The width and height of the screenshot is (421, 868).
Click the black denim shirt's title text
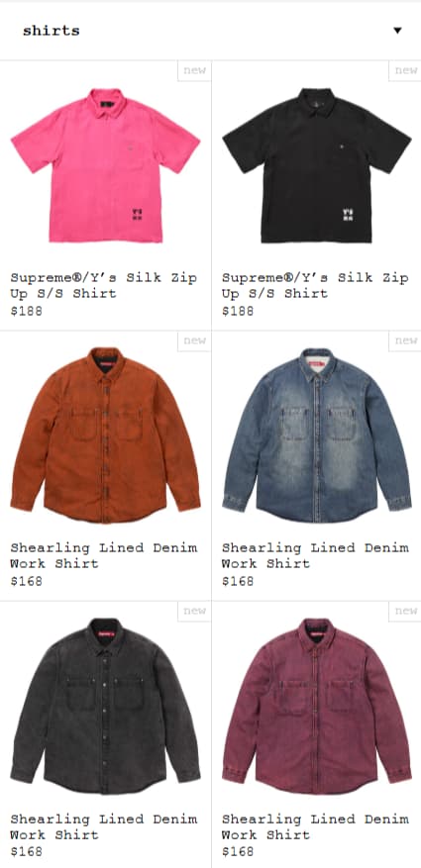[x=104, y=826]
